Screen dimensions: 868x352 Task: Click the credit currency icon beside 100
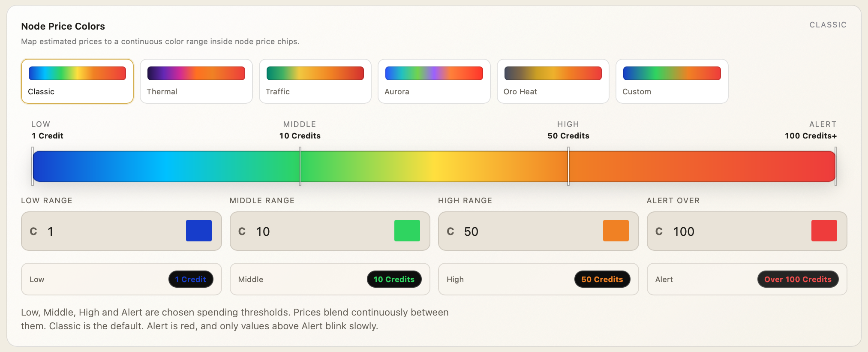[659, 232]
